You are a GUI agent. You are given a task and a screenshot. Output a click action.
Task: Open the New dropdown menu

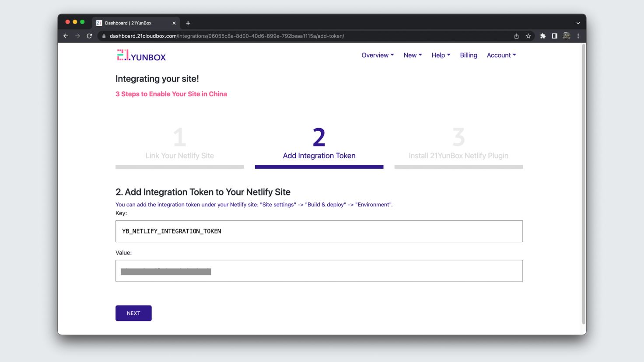click(x=413, y=55)
